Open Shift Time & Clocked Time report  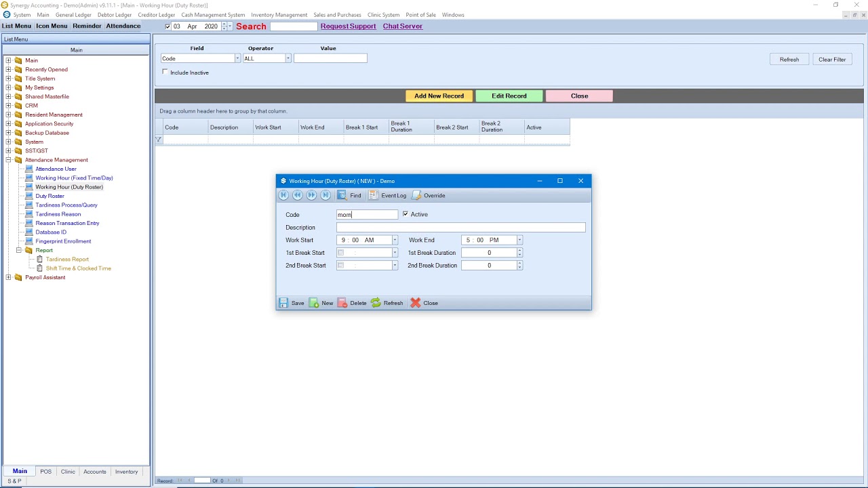pyautogui.click(x=78, y=268)
